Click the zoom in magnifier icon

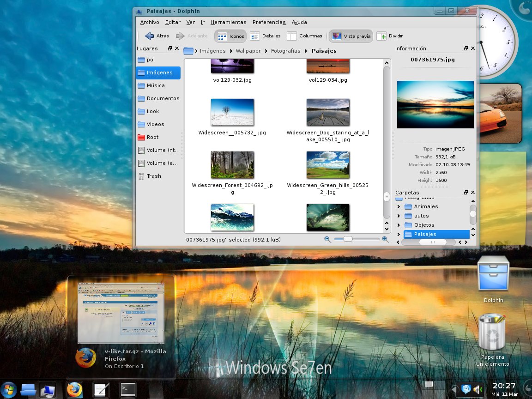pyautogui.click(x=385, y=239)
